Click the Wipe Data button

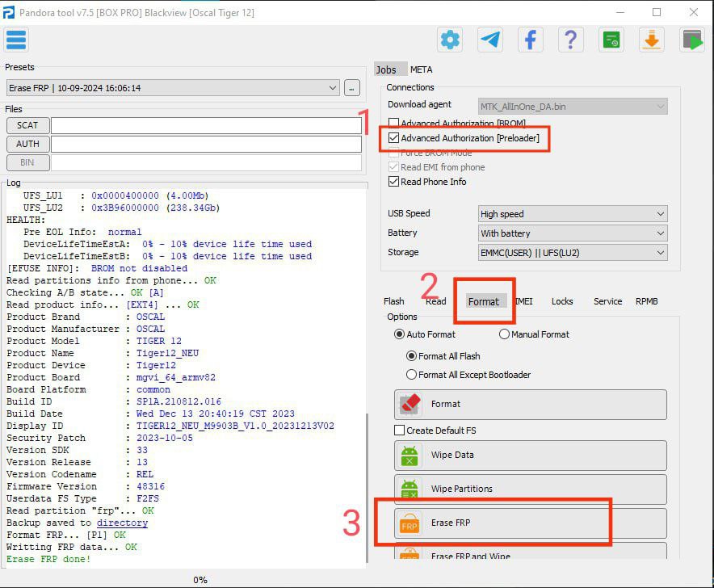[x=531, y=456]
